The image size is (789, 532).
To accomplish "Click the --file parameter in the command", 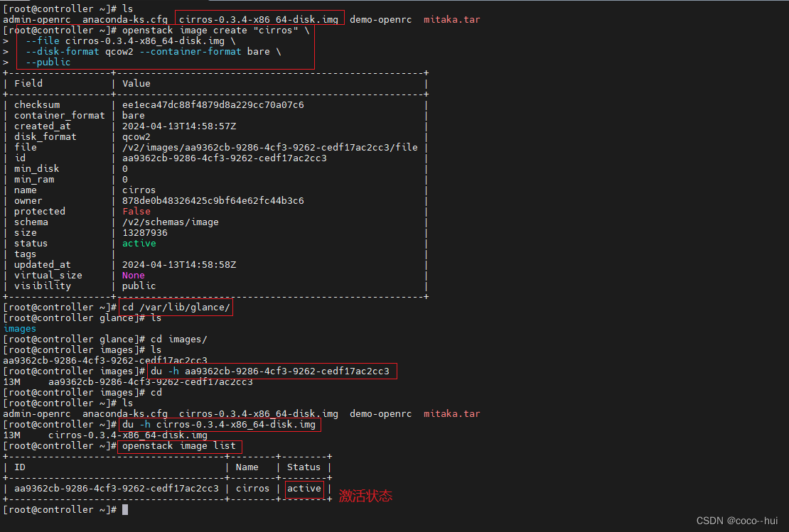I will [x=41, y=40].
